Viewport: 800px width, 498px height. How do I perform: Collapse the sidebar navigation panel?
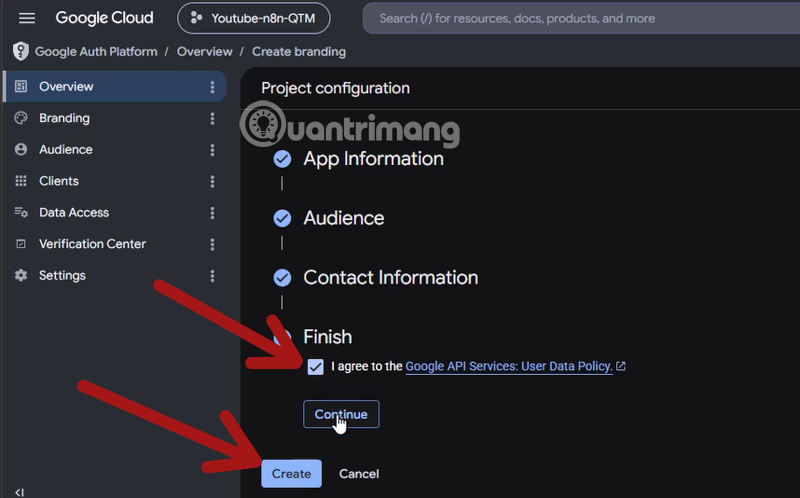coord(19,492)
